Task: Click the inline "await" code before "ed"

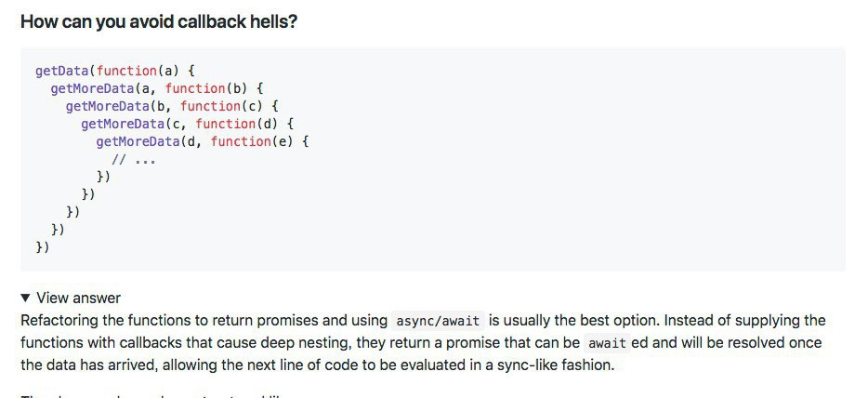Action: 609,344
